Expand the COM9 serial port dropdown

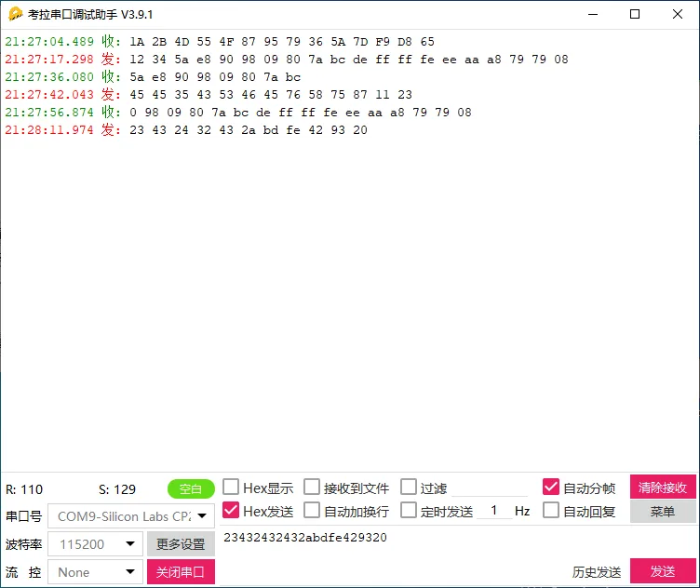pyautogui.click(x=131, y=516)
